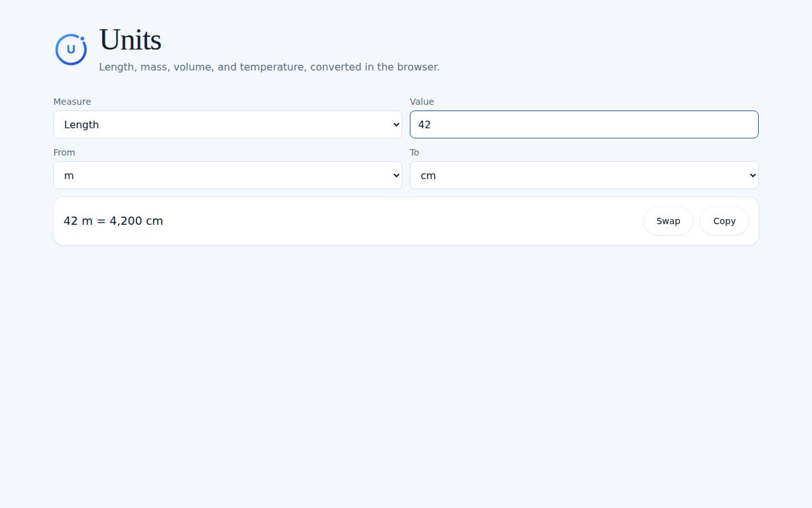Click the subtitle about length, mass, volume, temperature
This screenshot has width=812, height=508.
point(269,67)
